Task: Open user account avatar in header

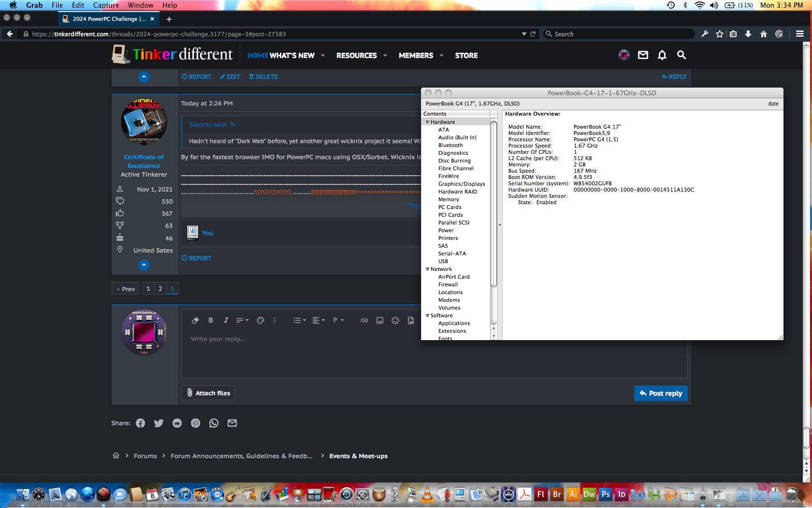Action: pyautogui.click(x=624, y=55)
